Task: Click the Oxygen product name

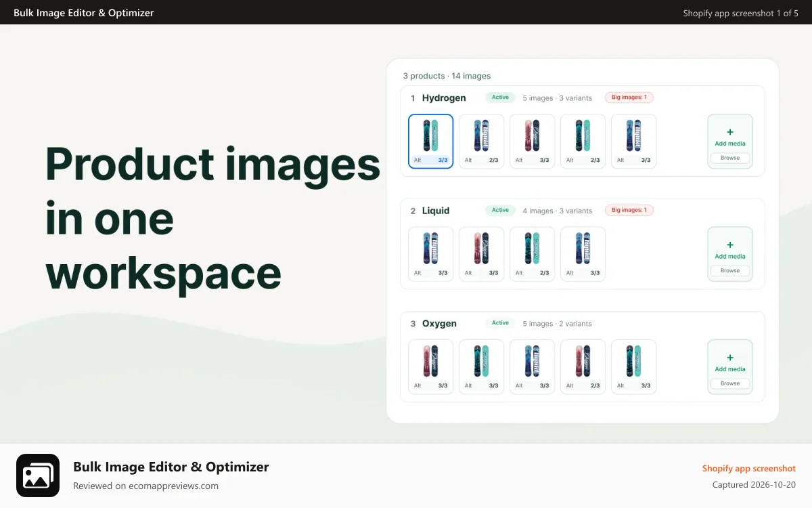Action: pos(439,324)
